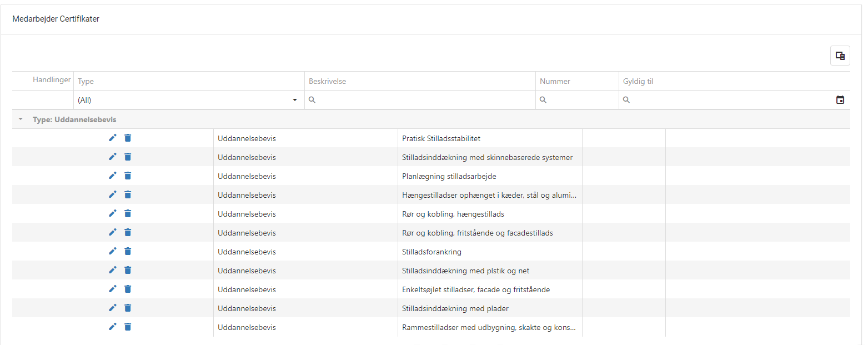Open the Type filter dropdown
Viewport: 868px width, 345px height.
294,100
